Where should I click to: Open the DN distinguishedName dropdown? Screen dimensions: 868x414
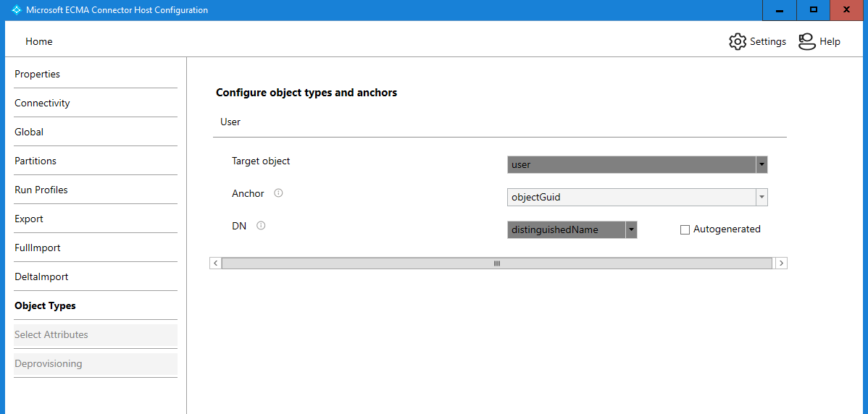[x=631, y=230]
